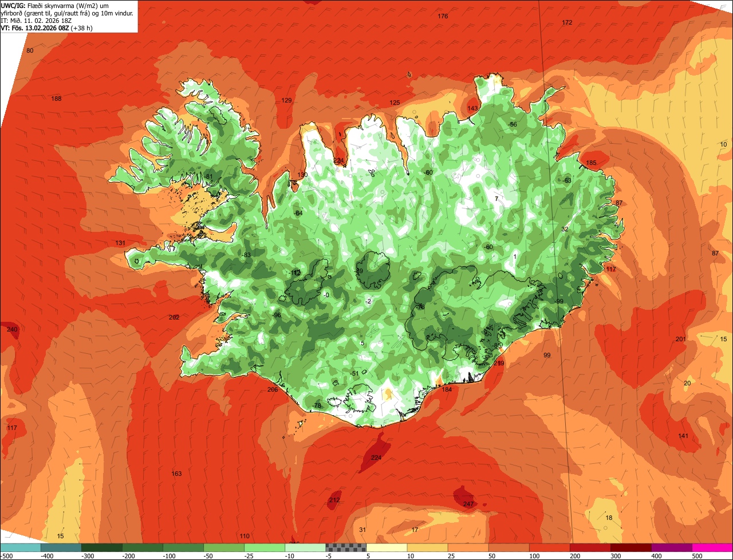
Task: Click the map value "89" on the central glacier
Action: (360, 271)
